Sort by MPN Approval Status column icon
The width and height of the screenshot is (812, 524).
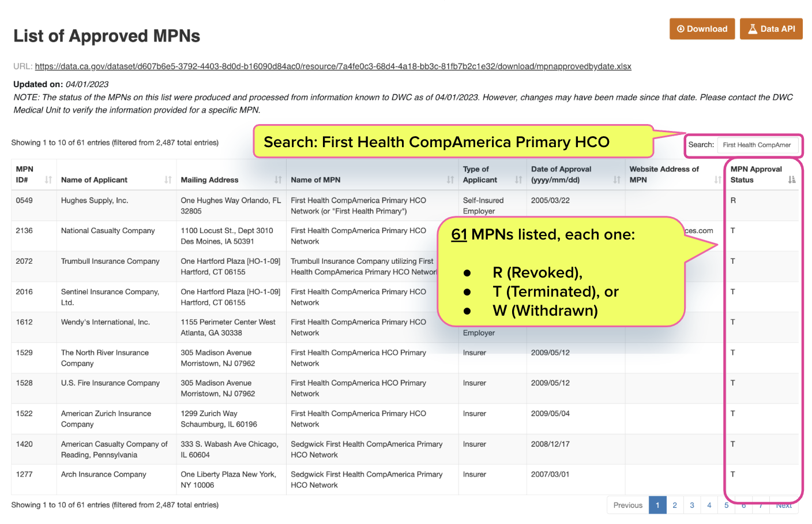tap(792, 180)
